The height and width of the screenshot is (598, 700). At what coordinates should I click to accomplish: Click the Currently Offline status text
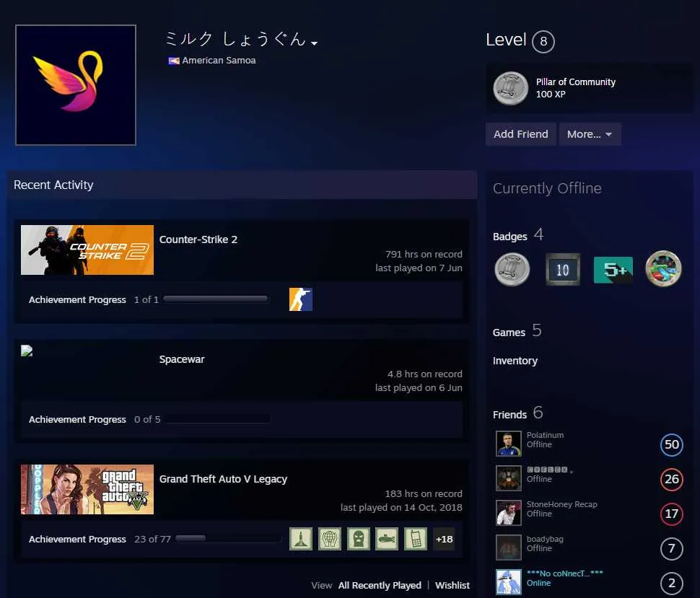click(547, 188)
